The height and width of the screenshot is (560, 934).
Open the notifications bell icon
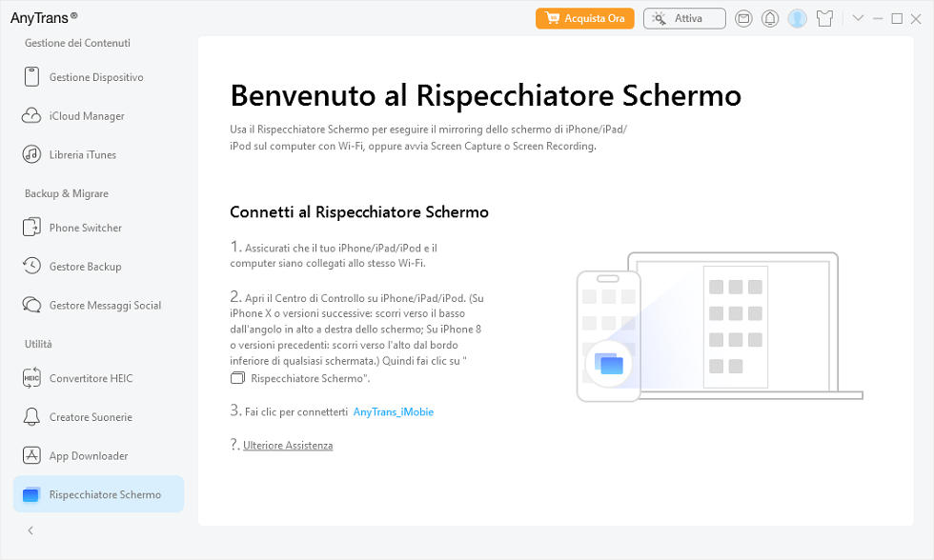pyautogui.click(x=770, y=18)
